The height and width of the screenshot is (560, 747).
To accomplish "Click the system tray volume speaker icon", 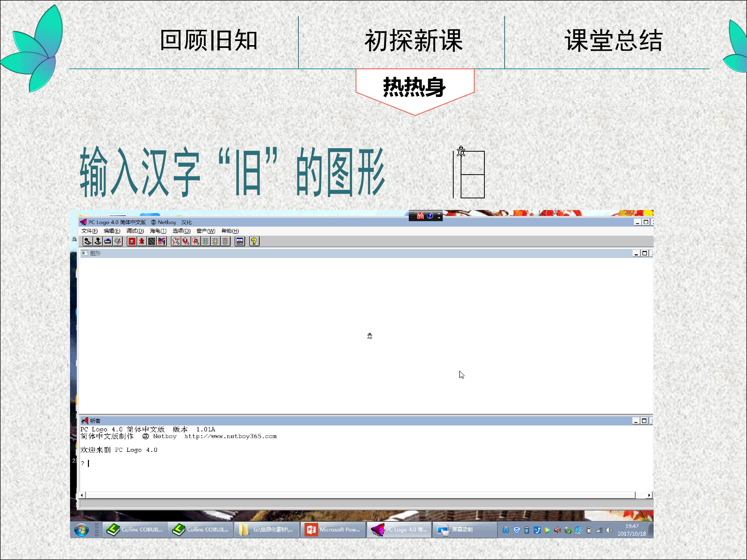I will 609,530.
